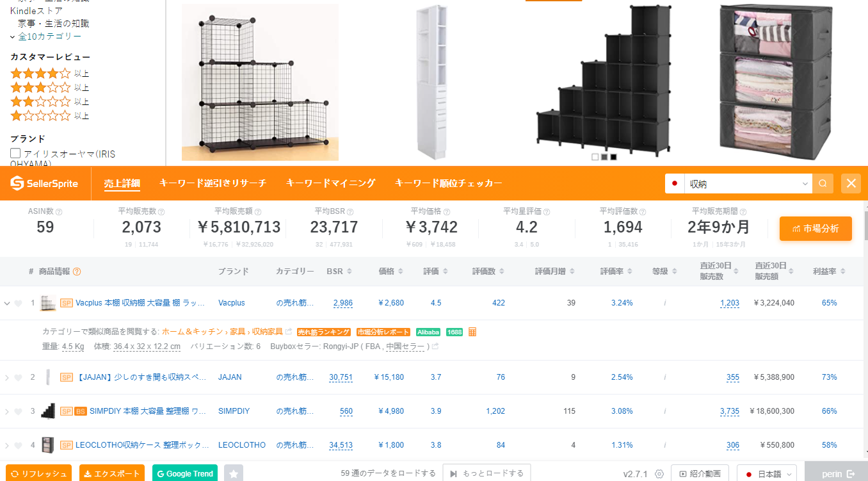Click the 商品情報 help question-mark icon
Viewport: 868px width, 481px height.
coord(77,272)
